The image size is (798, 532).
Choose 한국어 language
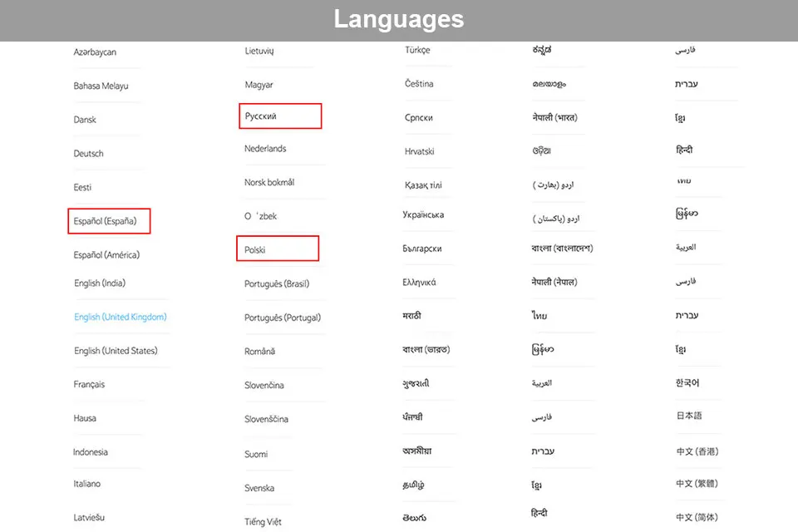pos(687,383)
